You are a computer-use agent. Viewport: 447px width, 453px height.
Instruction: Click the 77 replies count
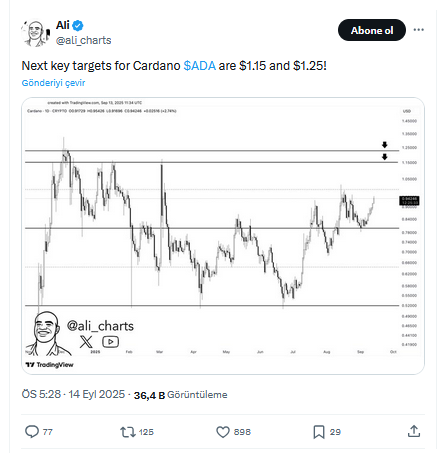[48, 432]
